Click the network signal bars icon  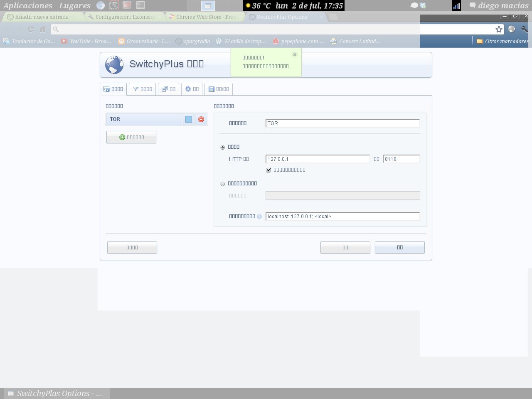[456, 5]
